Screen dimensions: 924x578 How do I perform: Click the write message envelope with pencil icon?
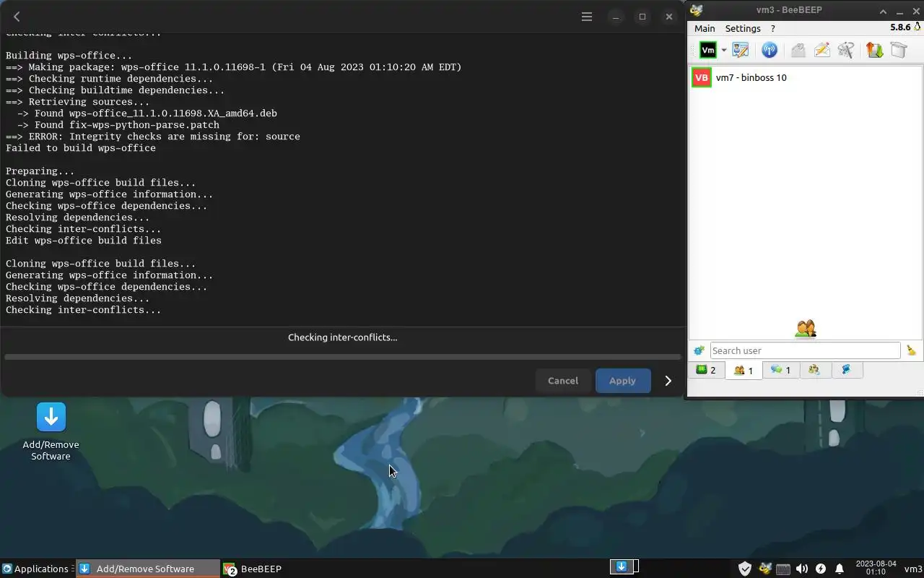[x=821, y=50]
